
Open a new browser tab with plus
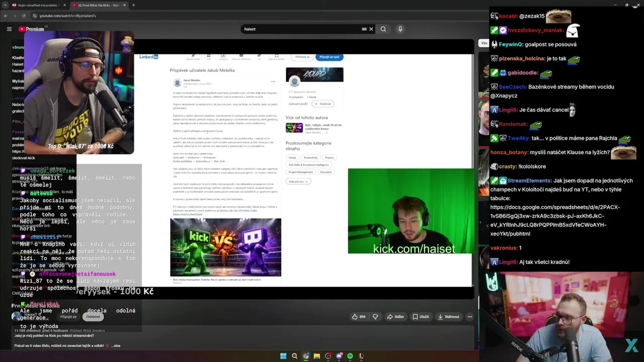point(133,5)
